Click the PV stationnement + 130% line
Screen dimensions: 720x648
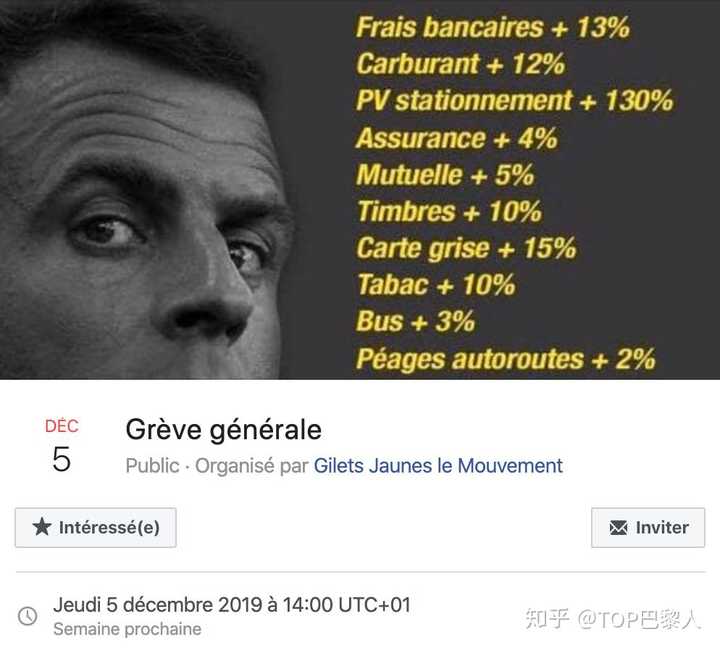point(514,101)
